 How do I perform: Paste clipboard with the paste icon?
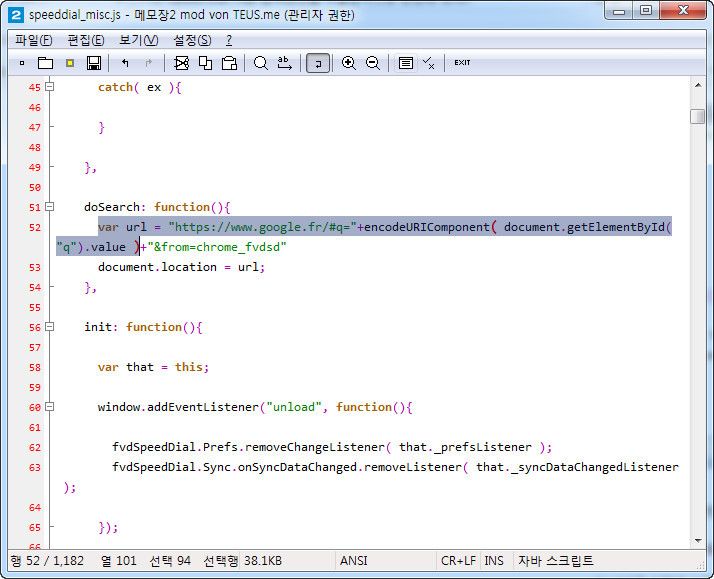(229, 63)
